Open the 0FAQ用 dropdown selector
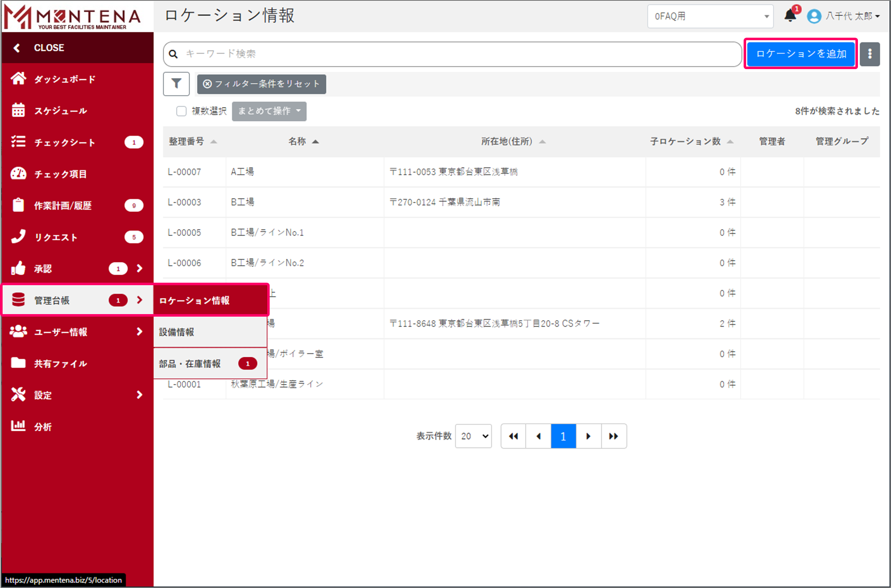The width and height of the screenshot is (891, 588). [710, 16]
